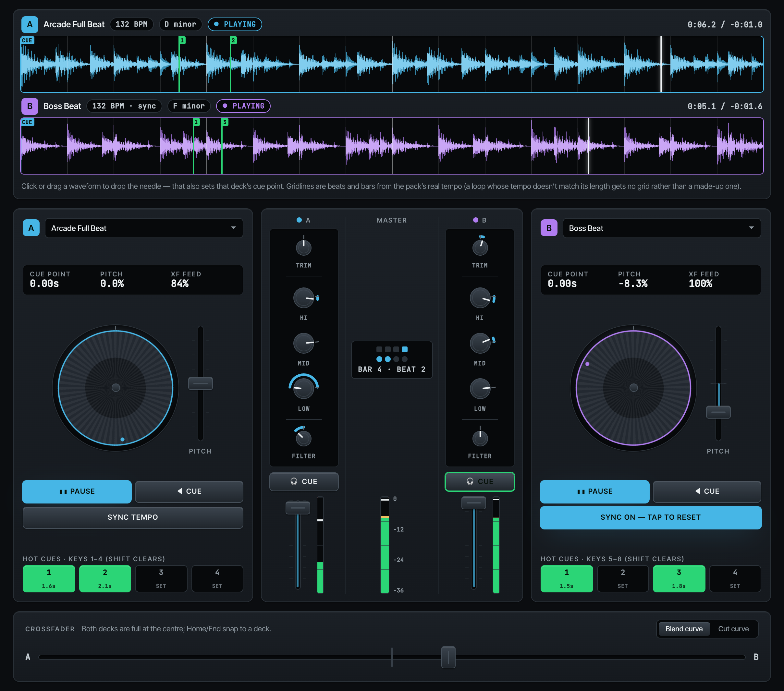Open the Boss Beat track dropdown
Screen dimensions: 784x691
tap(662, 228)
